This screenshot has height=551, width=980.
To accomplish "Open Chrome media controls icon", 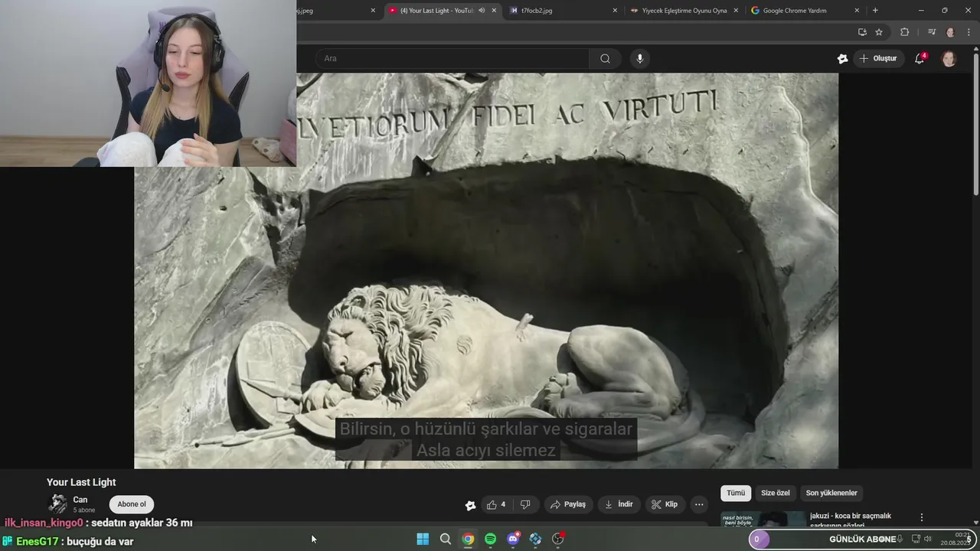I will (931, 32).
